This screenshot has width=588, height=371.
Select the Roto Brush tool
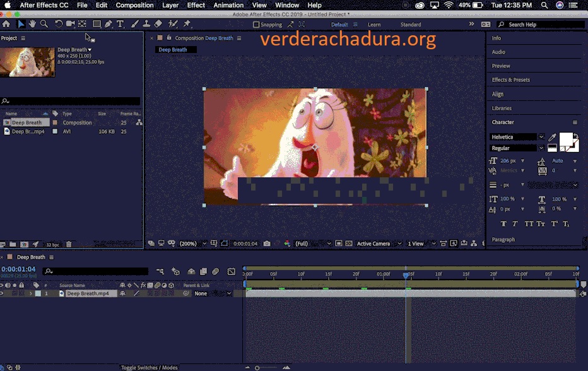click(172, 24)
